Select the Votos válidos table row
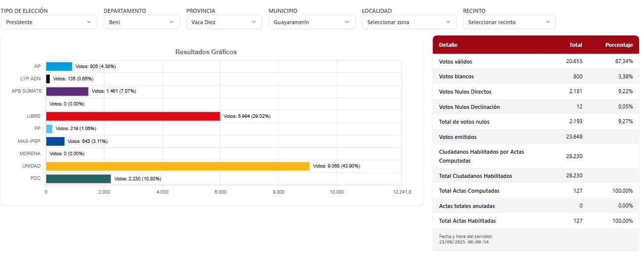This screenshot has height=272, width=644. tap(535, 62)
